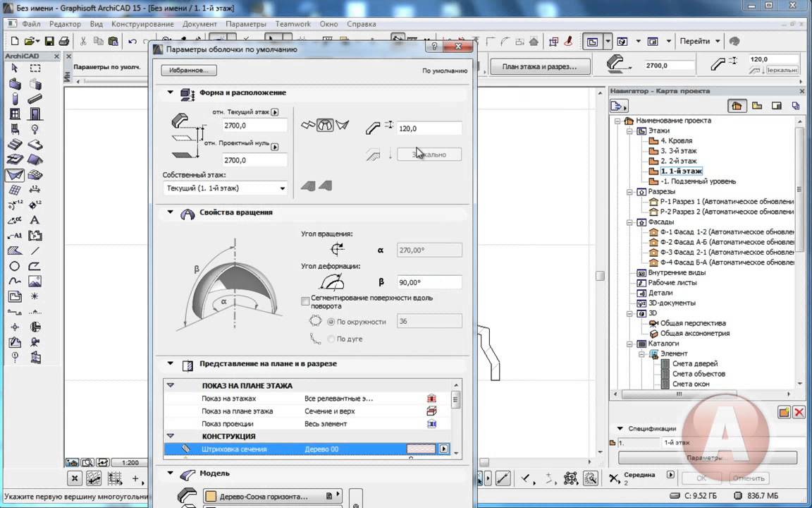This screenshot has width=812, height=508.
Task: Open the 'Конструирование' menu
Action: 142,24
